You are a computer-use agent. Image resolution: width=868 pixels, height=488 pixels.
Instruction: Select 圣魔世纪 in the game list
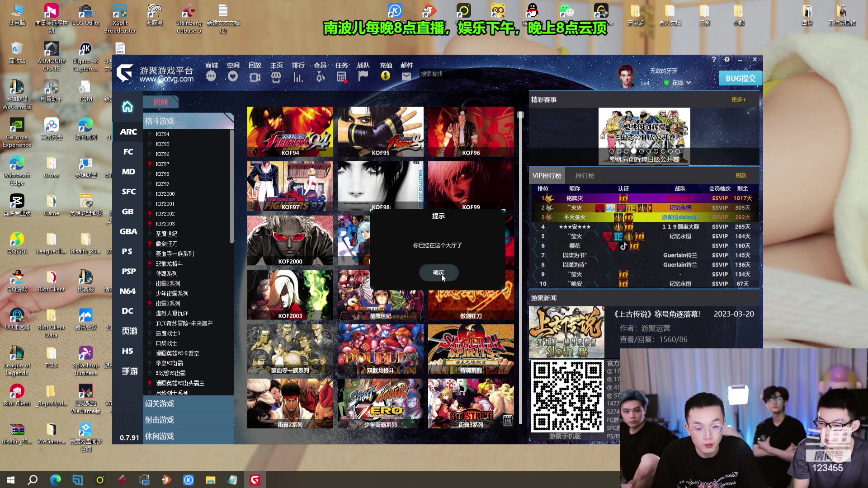[166, 234]
